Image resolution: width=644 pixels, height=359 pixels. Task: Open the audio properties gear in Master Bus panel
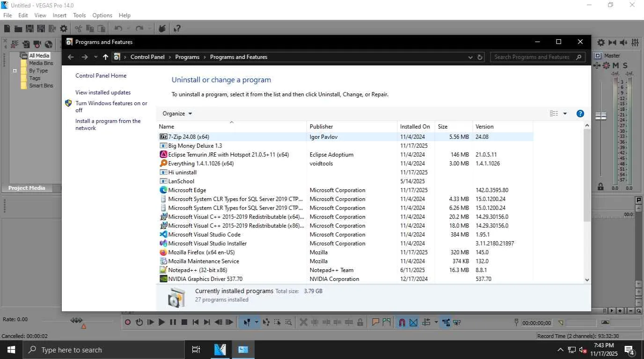tap(601, 43)
